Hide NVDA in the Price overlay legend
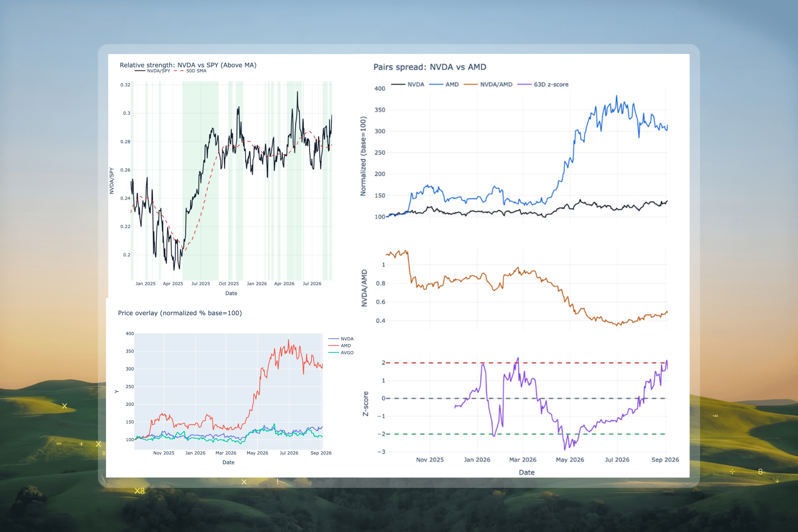This screenshot has width=798, height=532. point(341,339)
